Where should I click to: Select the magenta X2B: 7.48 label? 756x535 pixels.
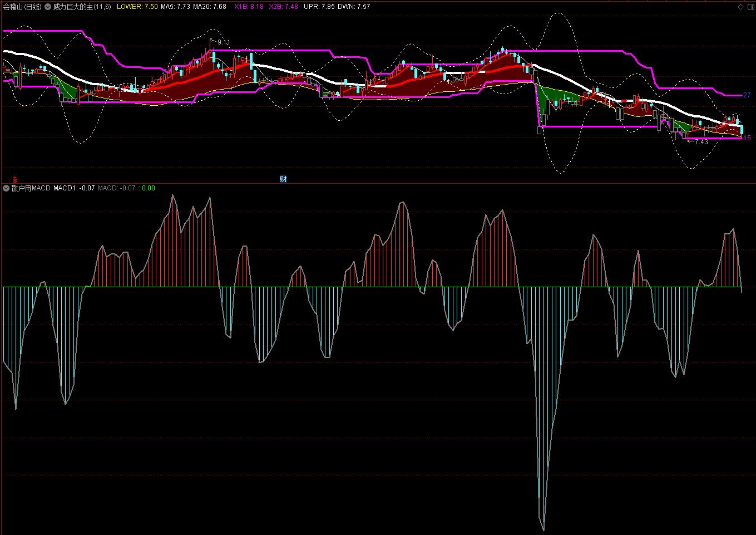(283, 7)
